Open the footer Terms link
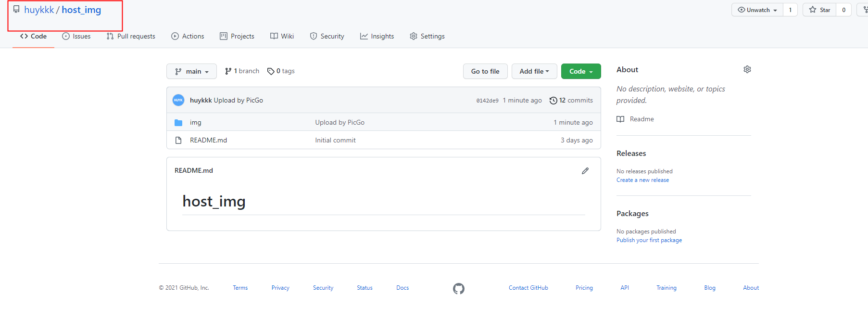The height and width of the screenshot is (334, 868). click(240, 288)
